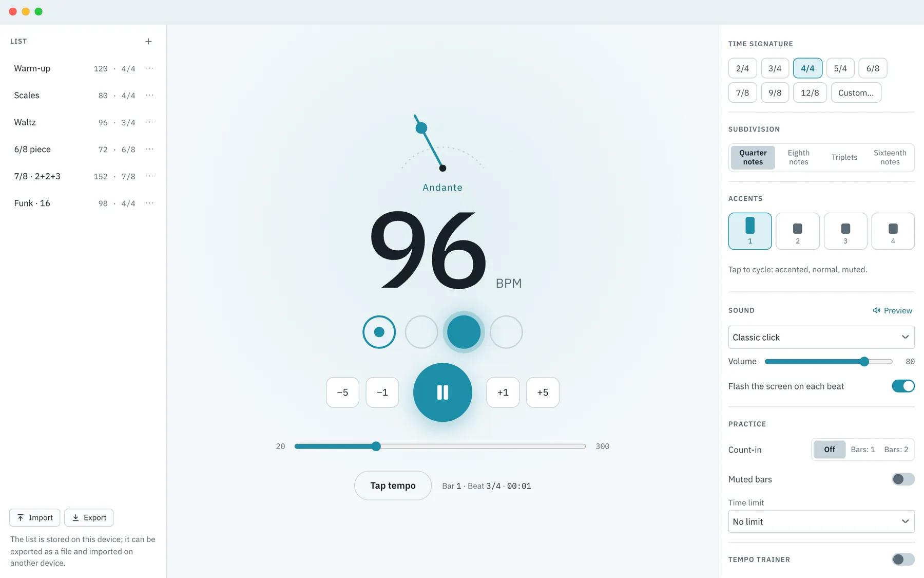Set count-in to Off
The height and width of the screenshot is (578, 924).
coord(830,450)
